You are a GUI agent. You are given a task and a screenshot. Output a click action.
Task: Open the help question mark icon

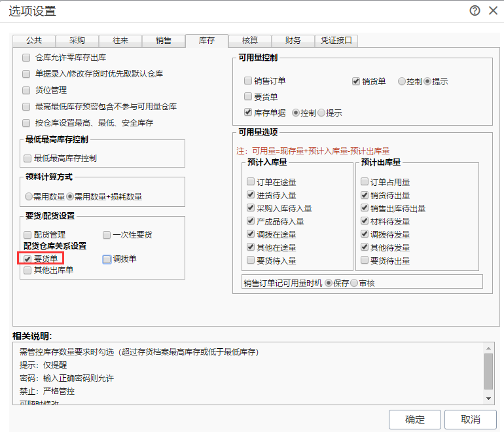tap(475, 10)
